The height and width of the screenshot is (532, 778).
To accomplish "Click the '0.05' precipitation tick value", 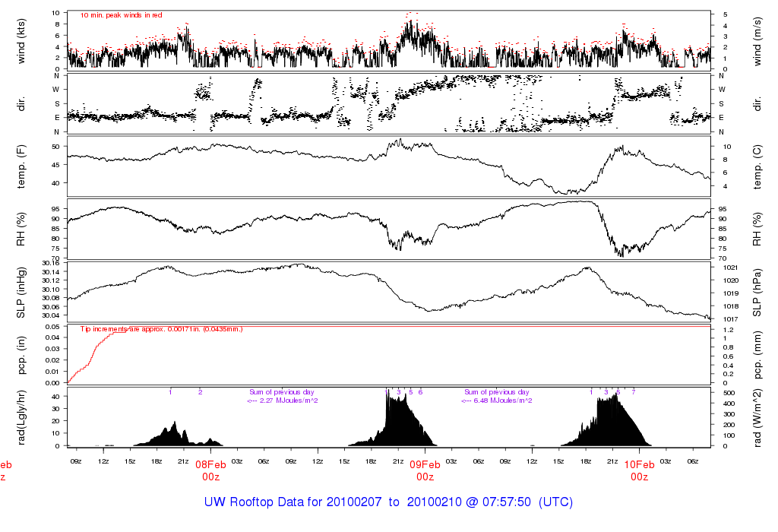I will pyautogui.click(x=52, y=327).
